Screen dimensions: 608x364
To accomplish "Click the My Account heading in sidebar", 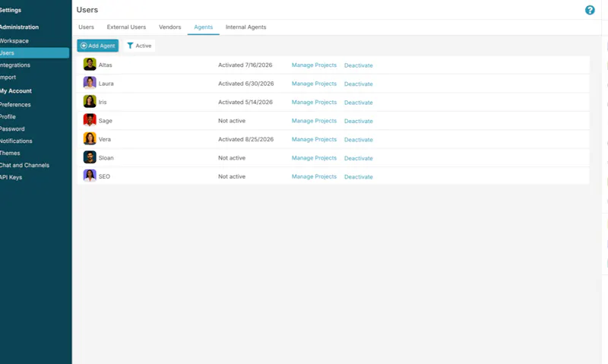I will point(15,91).
